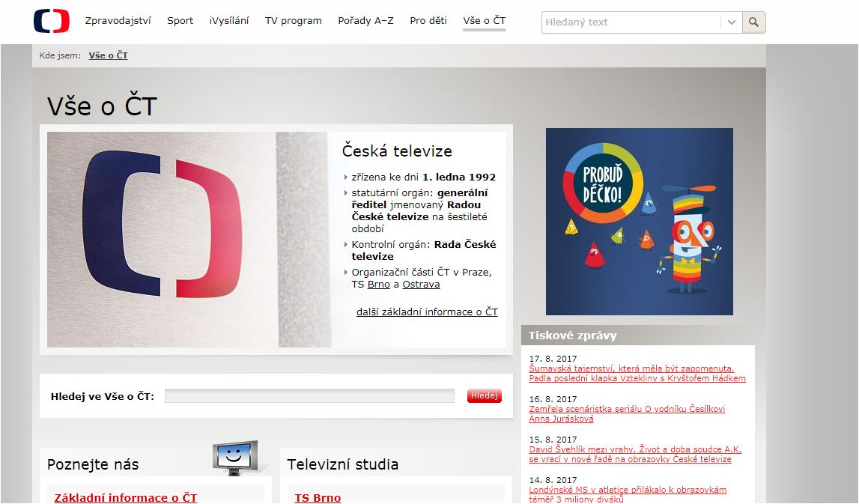Screen dimensions: 859x504
Task: Click the large 'Vše o ČT' page title
Action: [x=103, y=106]
